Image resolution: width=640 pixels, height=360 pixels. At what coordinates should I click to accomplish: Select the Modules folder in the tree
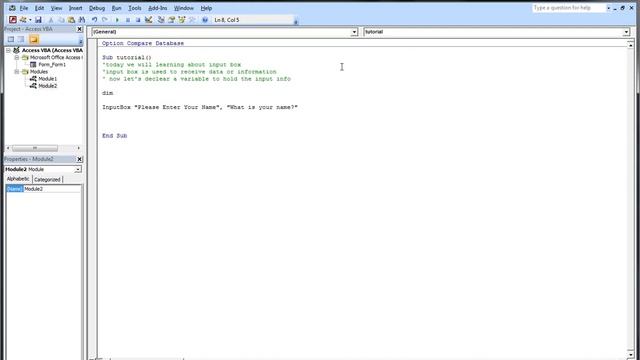coord(38,72)
